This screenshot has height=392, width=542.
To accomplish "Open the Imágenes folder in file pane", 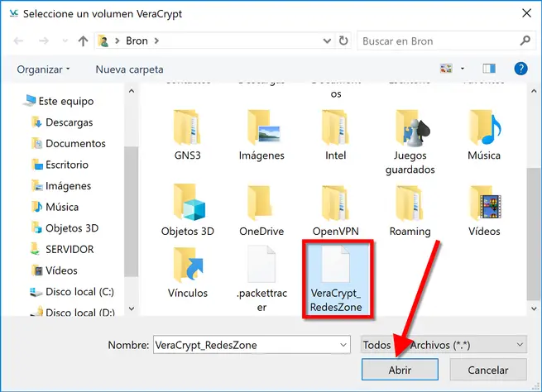I will click(261, 136).
